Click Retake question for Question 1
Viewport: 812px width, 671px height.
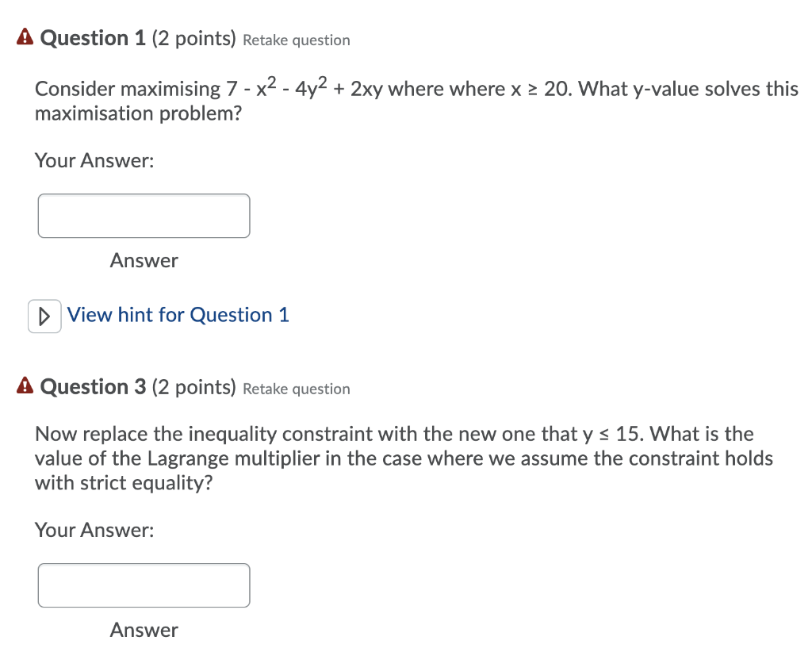pyautogui.click(x=296, y=40)
